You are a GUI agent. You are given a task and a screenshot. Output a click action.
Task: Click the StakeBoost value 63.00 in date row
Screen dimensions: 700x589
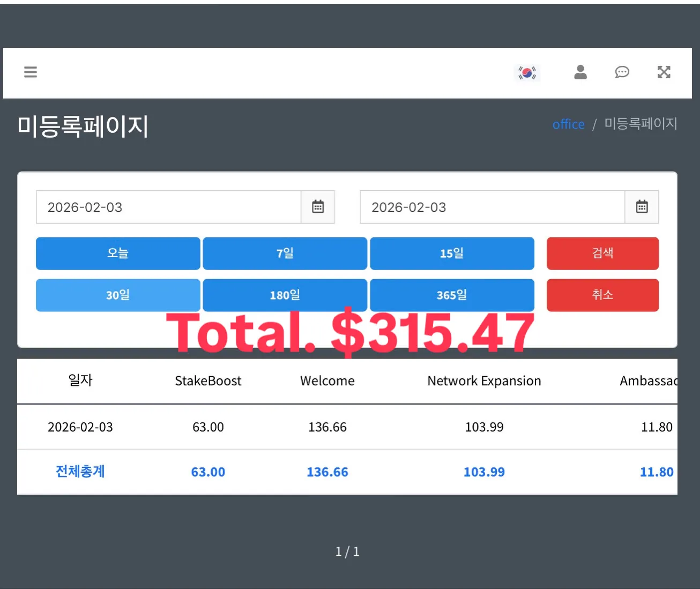click(x=208, y=427)
